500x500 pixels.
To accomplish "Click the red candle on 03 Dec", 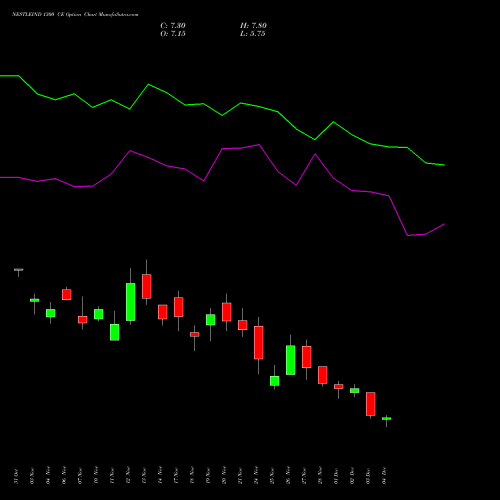I will pos(371,404).
